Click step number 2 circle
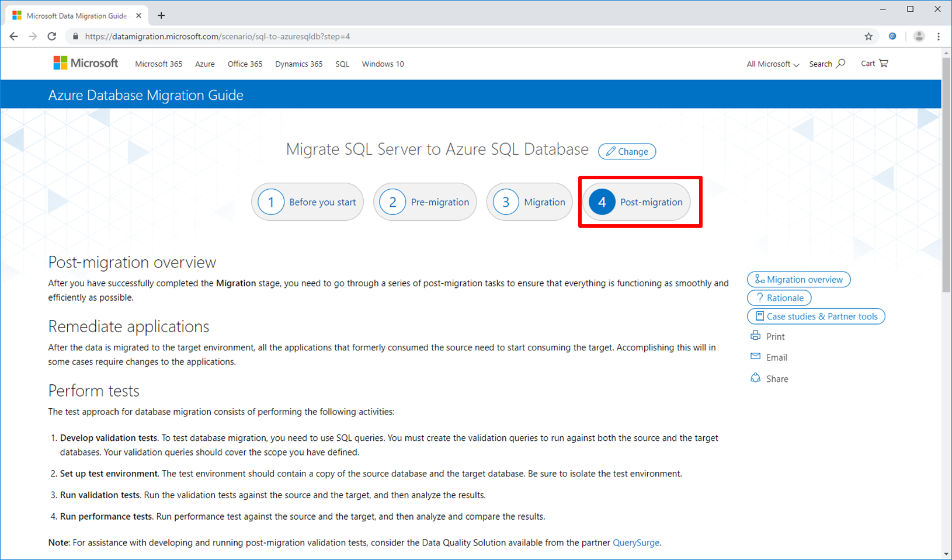 coord(392,202)
